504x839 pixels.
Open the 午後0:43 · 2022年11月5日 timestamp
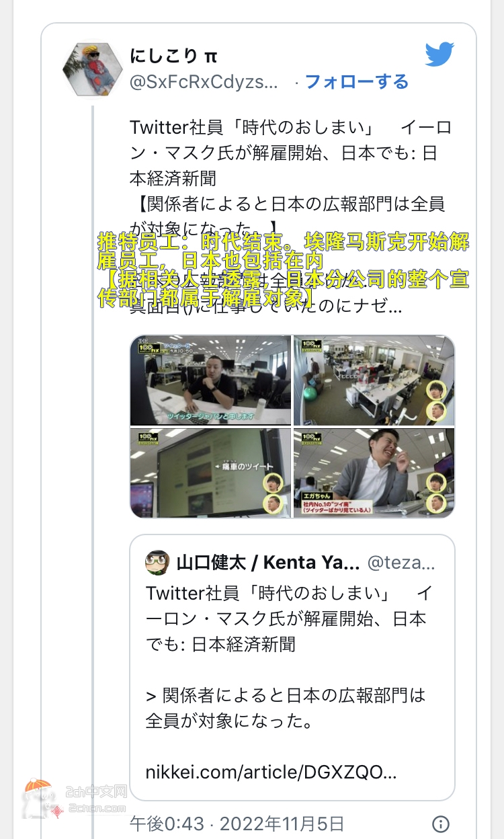click(x=237, y=824)
